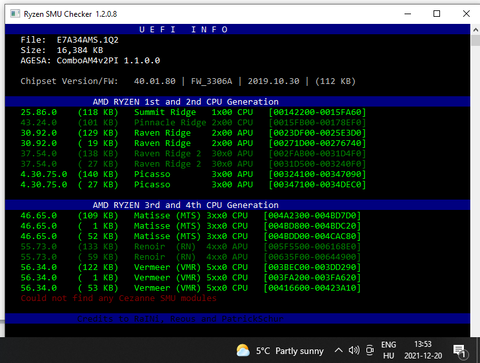
Task: Click the date 2019.10.30
Action: point(273,81)
